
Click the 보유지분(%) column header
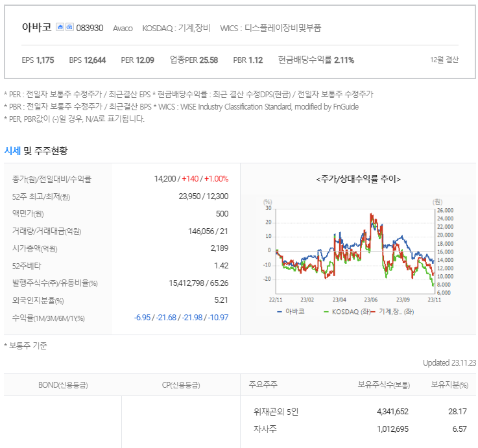pyautogui.click(x=449, y=385)
